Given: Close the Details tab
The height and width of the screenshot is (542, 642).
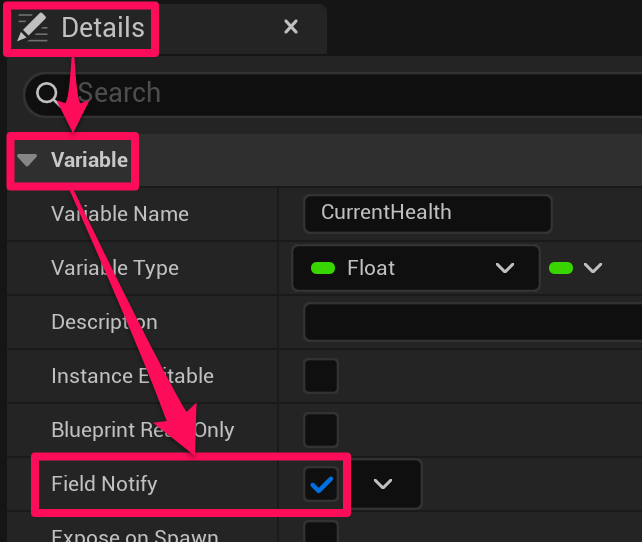Looking at the screenshot, I should 291,27.
